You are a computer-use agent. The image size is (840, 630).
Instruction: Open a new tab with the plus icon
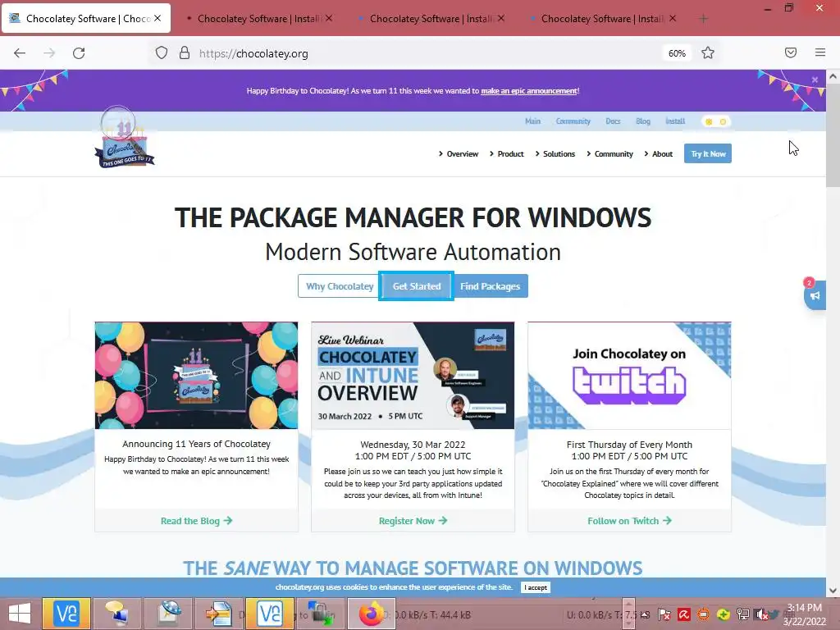703,19
